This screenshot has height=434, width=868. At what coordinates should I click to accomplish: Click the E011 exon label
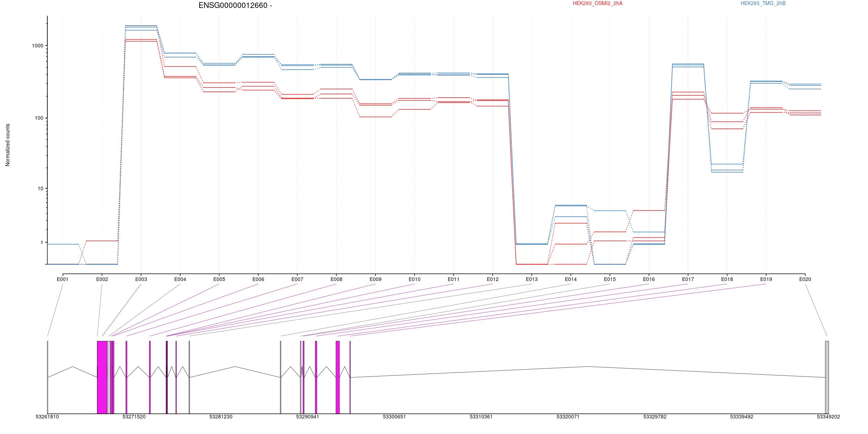pos(454,279)
